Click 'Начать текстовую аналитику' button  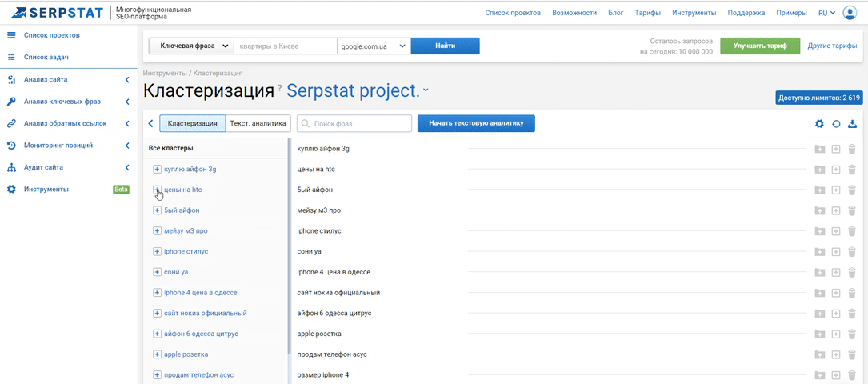[x=476, y=123]
